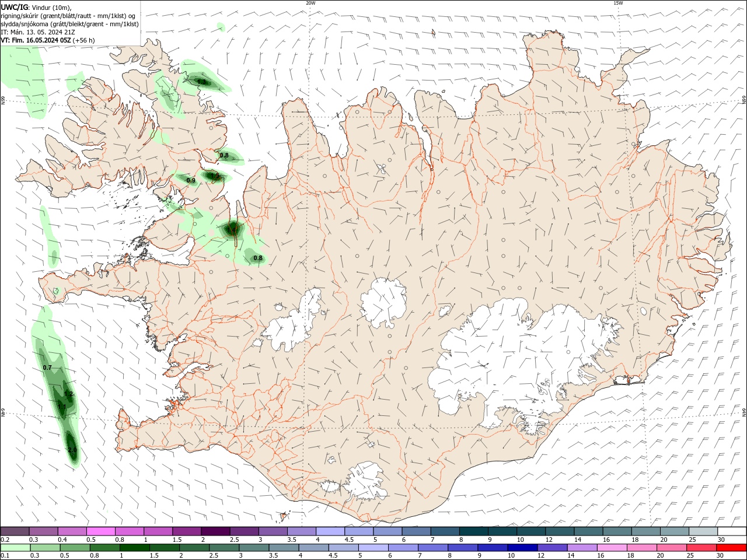The image size is (747, 560).
Task: Click the "slydda/snjókoma" legend description line
Action: click(x=69, y=24)
